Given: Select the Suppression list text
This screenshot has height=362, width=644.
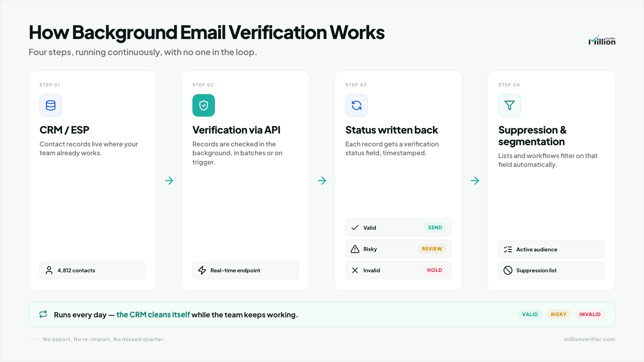Looking at the screenshot, I should [x=537, y=270].
